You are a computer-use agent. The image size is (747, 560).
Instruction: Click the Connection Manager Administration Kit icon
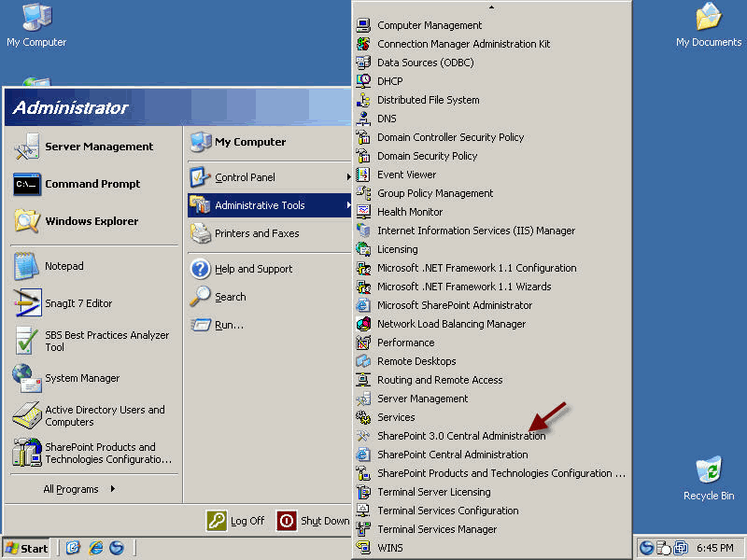click(363, 44)
